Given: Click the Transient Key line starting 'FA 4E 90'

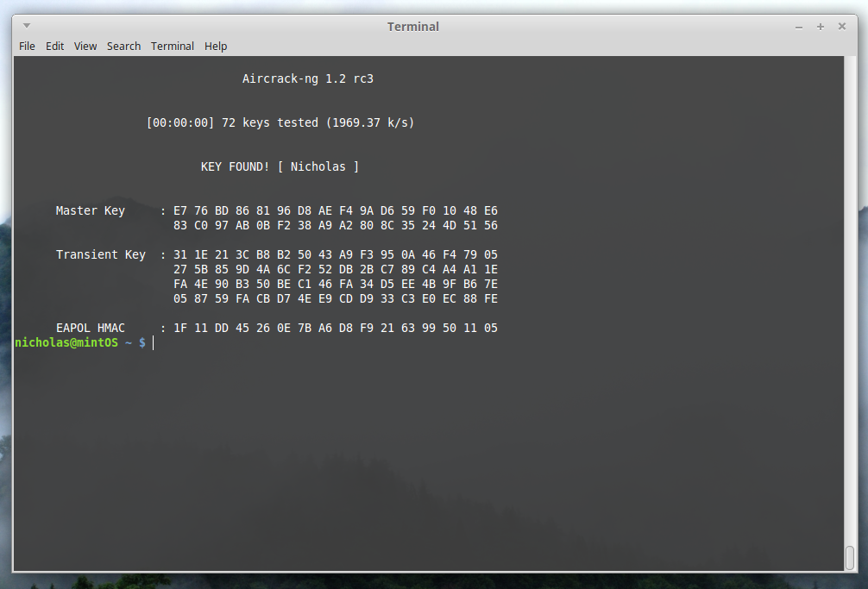Looking at the screenshot, I should 336,284.
